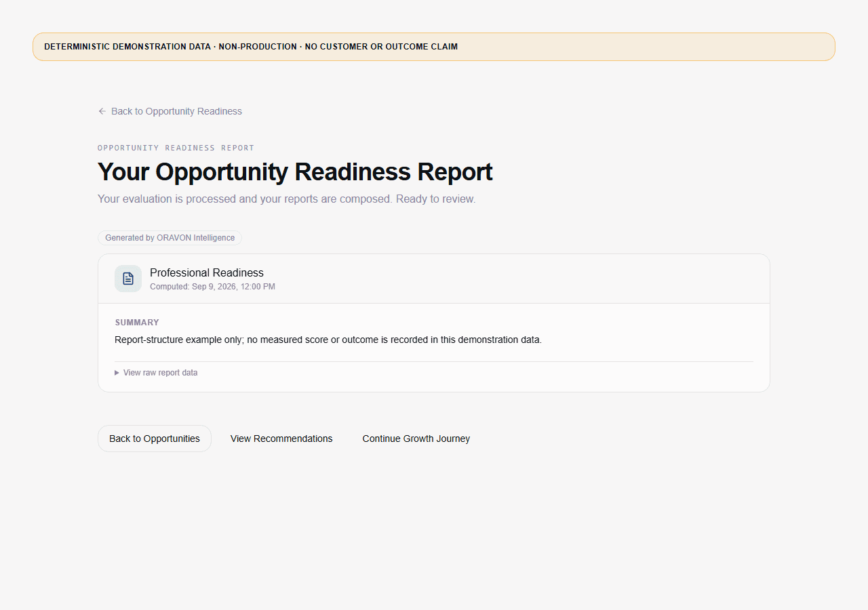The height and width of the screenshot is (610, 868).
Task: Click the document icon beside Professional Readiness
Action: 128,279
